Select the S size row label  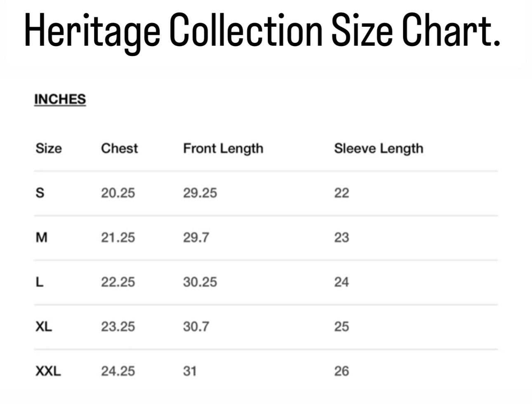pyautogui.click(x=40, y=193)
